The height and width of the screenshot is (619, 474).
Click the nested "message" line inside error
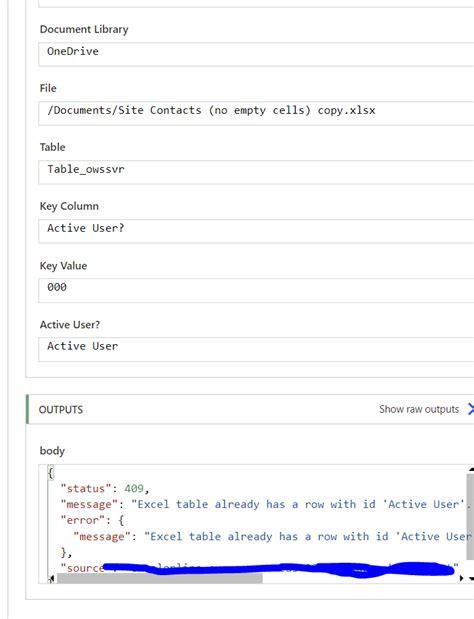point(272,536)
